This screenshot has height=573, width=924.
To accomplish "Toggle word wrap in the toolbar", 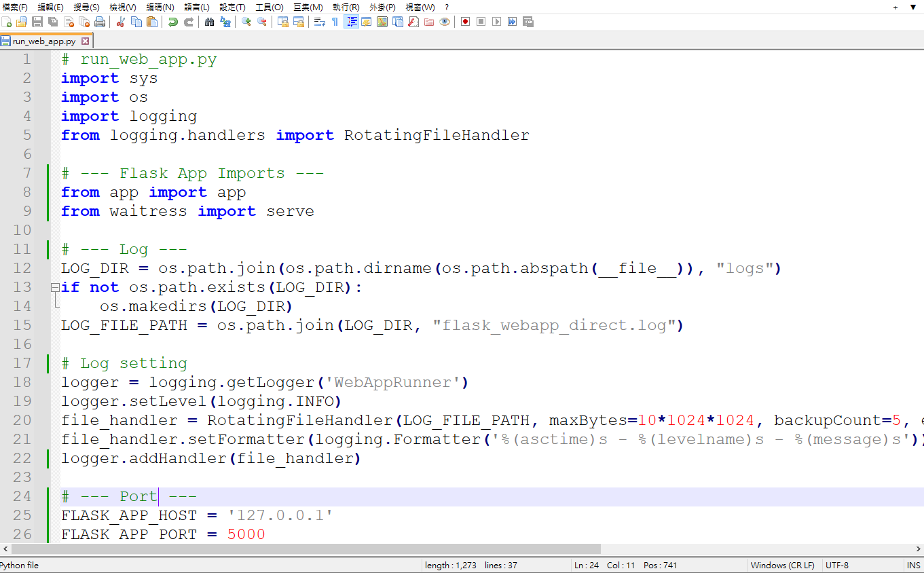I will (x=319, y=22).
